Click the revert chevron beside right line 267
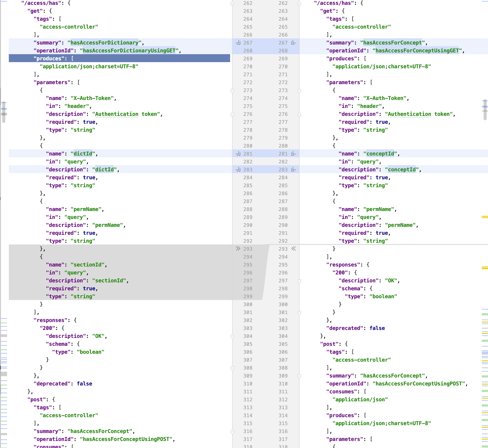This screenshot has height=448, width=488. [293, 43]
